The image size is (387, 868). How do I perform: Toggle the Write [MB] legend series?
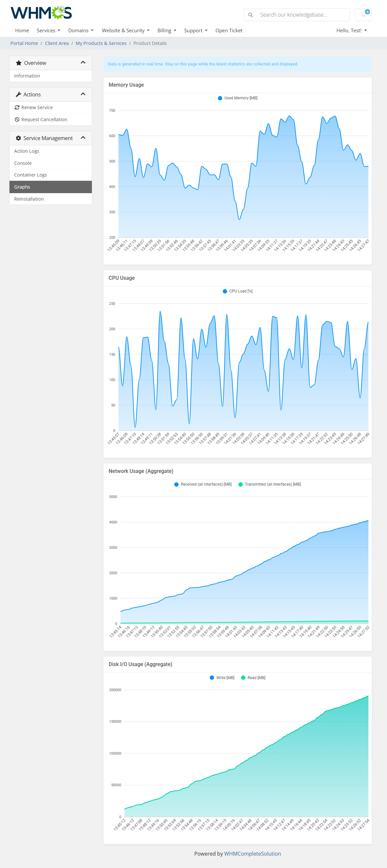(222, 677)
